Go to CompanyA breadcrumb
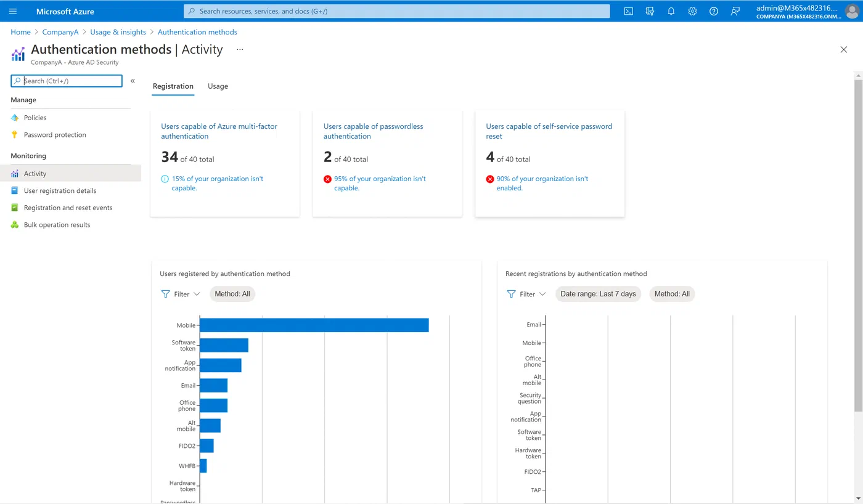Screen dimensions: 863x504 tap(60, 32)
